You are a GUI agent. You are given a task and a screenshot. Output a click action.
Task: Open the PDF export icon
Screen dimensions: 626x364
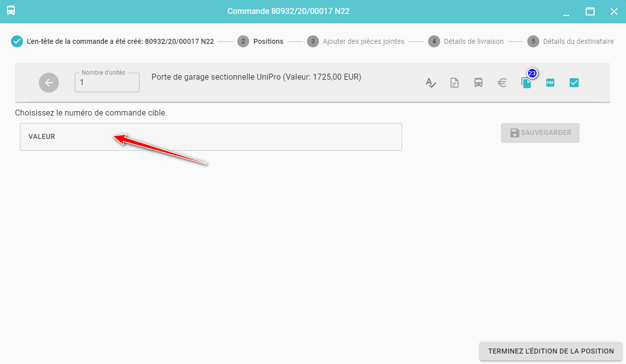pos(550,83)
